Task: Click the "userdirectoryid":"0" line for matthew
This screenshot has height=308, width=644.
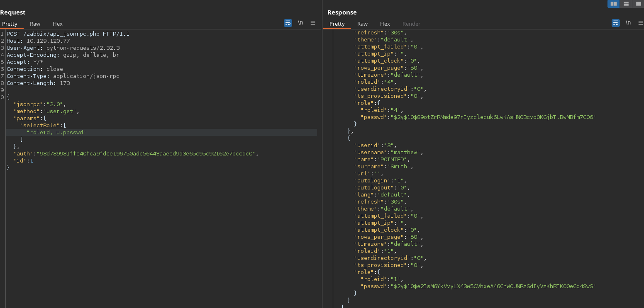Action: click(x=390, y=258)
